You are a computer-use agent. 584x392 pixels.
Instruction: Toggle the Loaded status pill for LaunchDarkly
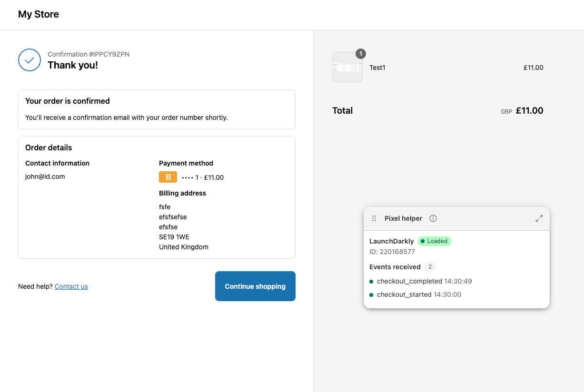[434, 241]
